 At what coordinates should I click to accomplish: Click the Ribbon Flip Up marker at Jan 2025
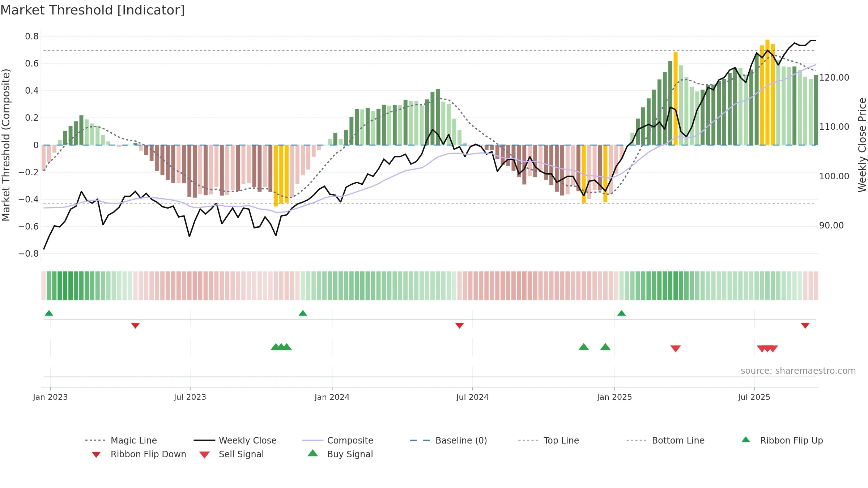[621, 313]
